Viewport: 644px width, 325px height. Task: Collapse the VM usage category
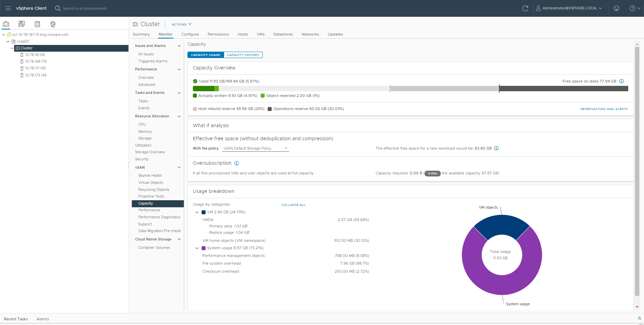pos(197,212)
